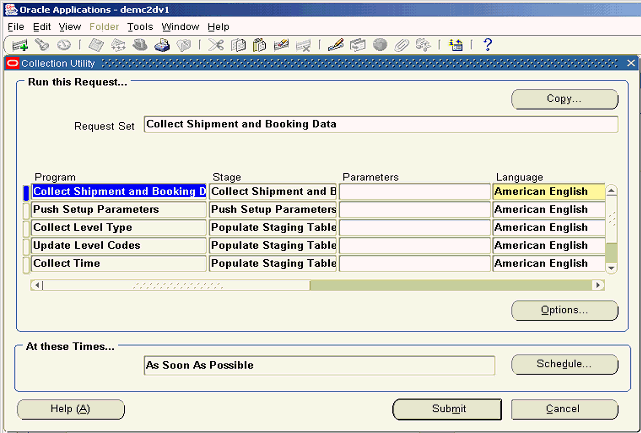The height and width of the screenshot is (433, 641).
Task: Click the left arrow on horizontal scrollbar
Action: [37, 285]
